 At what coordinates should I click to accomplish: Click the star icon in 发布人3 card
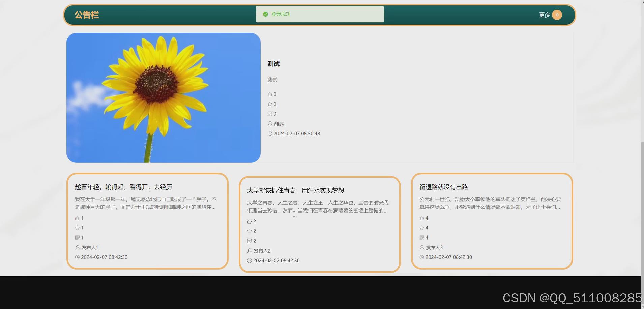pyautogui.click(x=422, y=228)
